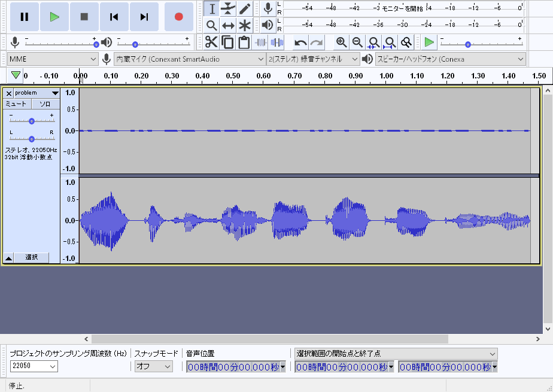The height and width of the screenshot is (392, 553).
Task: Open the スピーカー/ヘッドフォン playback device dropdown
Action: pyautogui.click(x=451, y=59)
